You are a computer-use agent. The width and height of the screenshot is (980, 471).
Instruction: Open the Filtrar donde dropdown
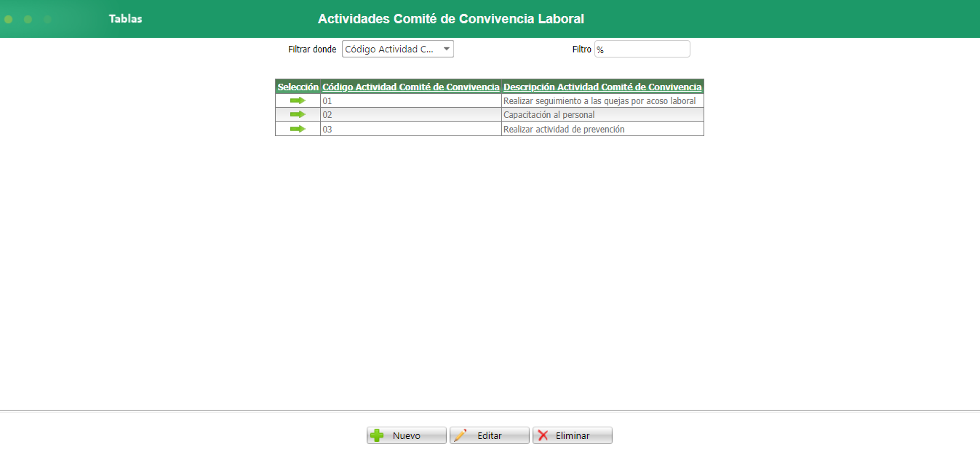(x=398, y=49)
